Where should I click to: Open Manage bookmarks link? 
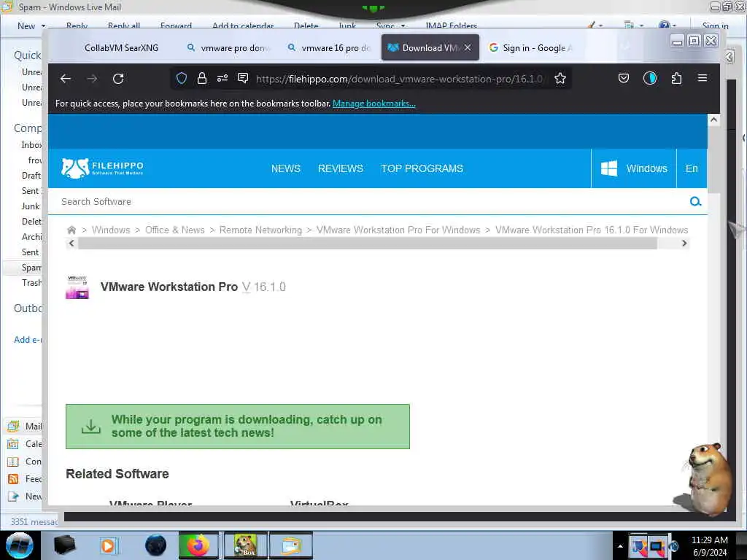374,104
